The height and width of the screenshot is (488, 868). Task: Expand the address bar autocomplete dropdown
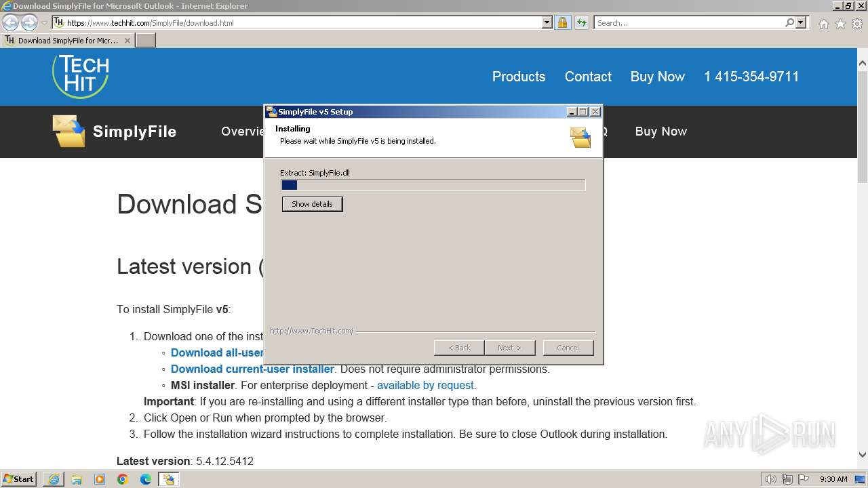point(547,22)
